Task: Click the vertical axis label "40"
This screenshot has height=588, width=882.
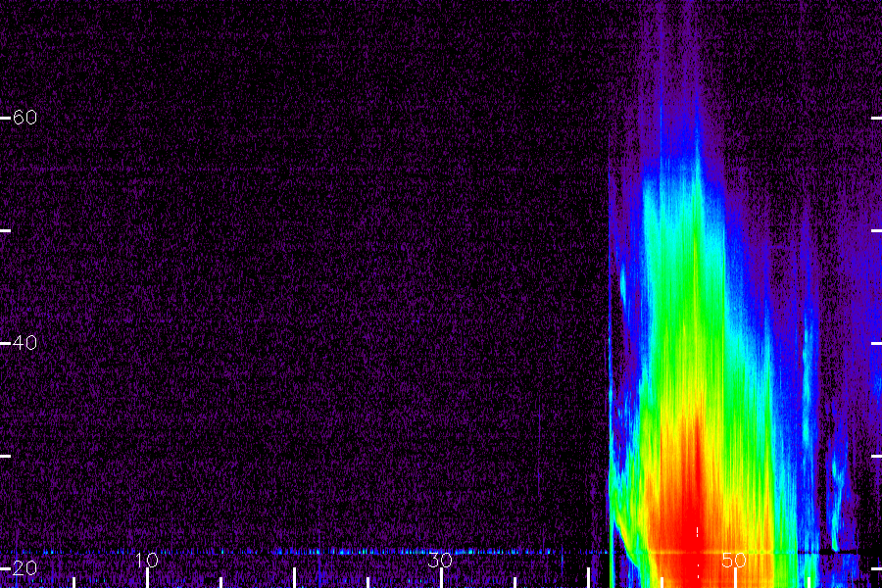Action: (24, 342)
